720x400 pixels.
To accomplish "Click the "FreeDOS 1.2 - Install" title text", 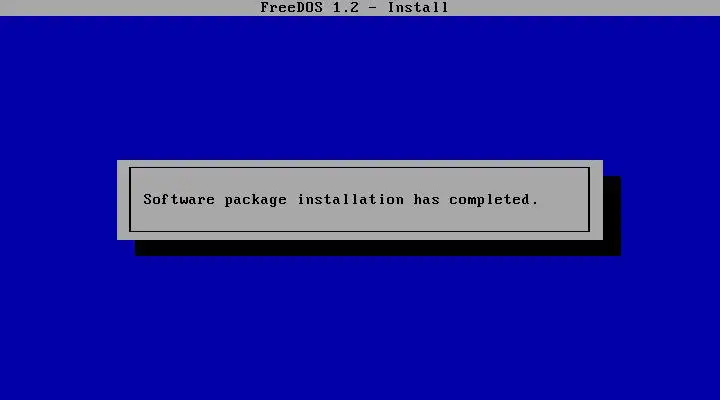I will 354,7.
